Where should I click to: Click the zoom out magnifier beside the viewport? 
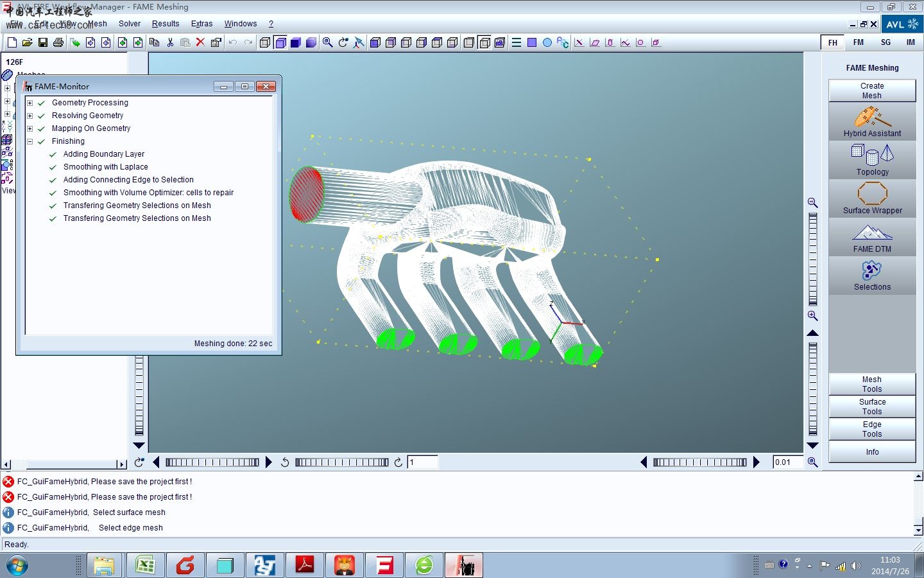coord(812,203)
